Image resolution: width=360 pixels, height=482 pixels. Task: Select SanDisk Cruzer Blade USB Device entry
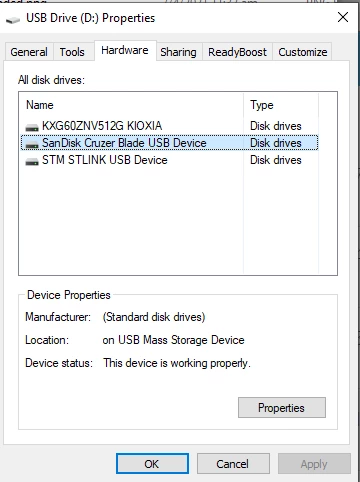point(169,143)
